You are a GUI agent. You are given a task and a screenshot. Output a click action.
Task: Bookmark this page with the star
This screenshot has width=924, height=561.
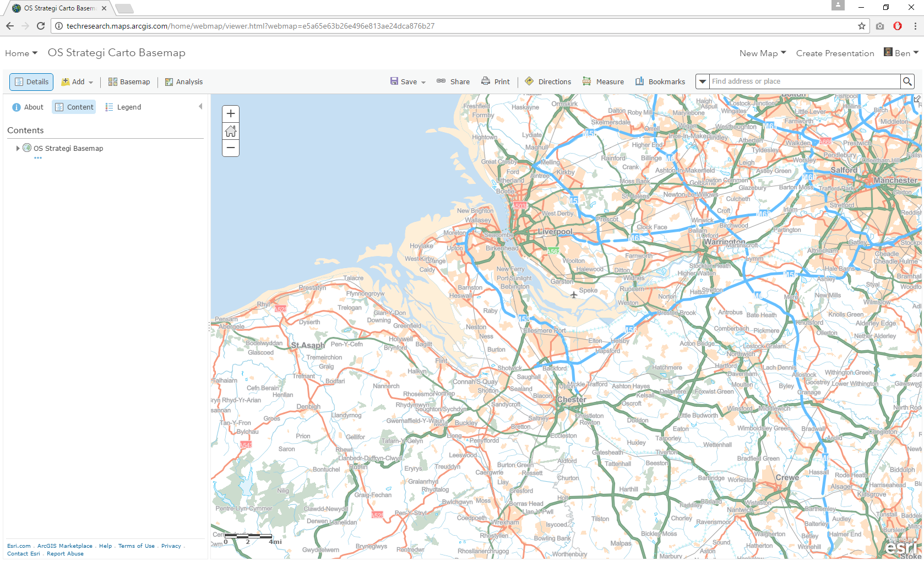click(x=862, y=26)
